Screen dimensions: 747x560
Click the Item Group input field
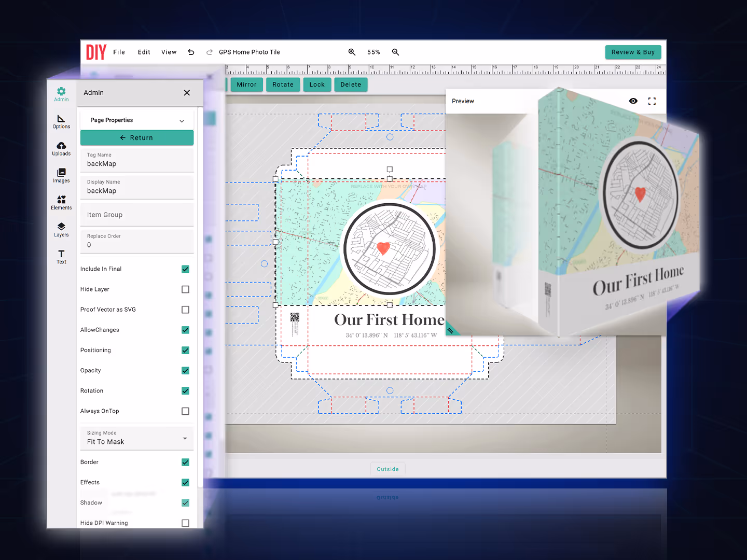point(136,214)
